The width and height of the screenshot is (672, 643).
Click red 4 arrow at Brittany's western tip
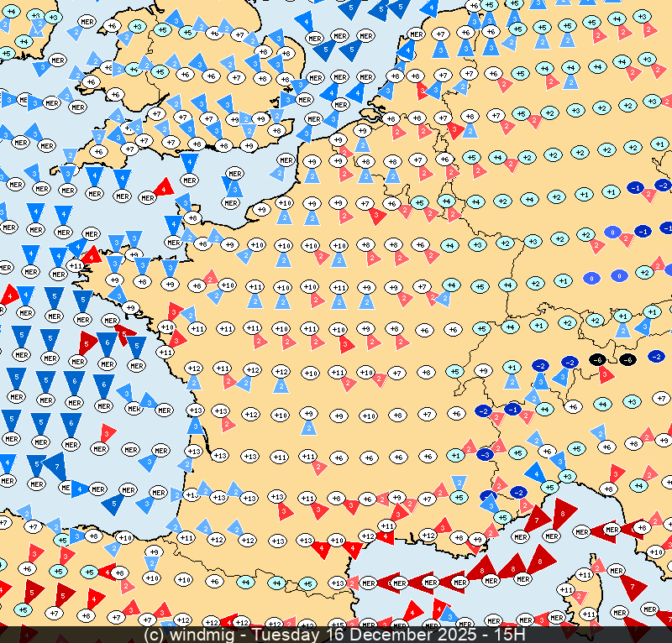(x=92, y=252)
